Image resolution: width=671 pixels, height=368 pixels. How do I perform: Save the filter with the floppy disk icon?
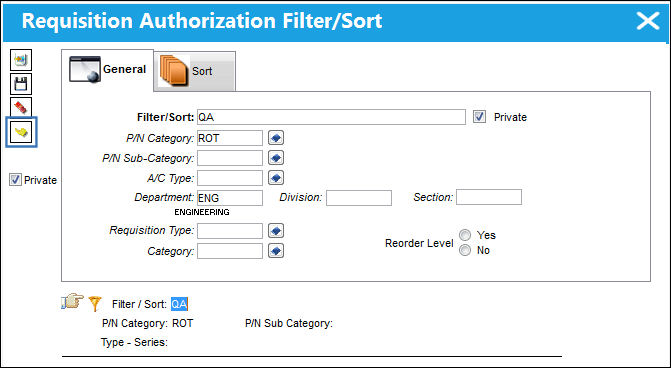(x=21, y=84)
